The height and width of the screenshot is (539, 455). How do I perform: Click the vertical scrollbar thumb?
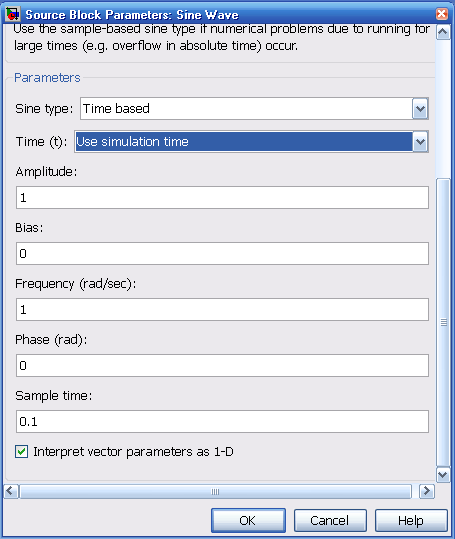click(x=443, y=322)
